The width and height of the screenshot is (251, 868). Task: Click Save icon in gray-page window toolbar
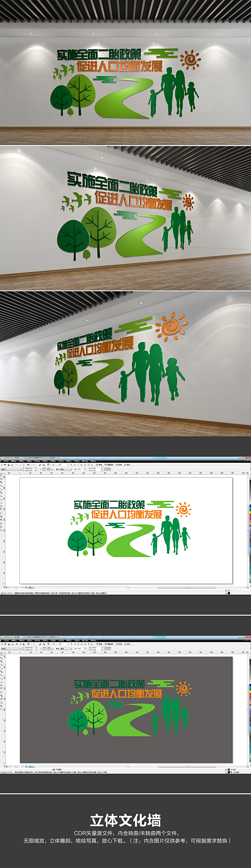click(9, 644)
